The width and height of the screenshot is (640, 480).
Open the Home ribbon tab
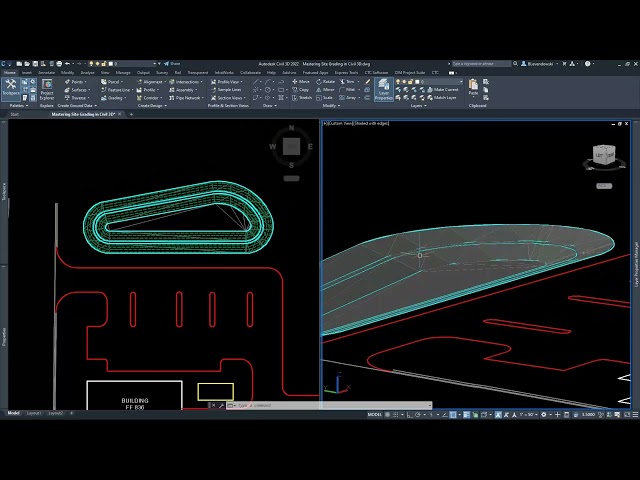pyautogui.click(x=9, y=72)
